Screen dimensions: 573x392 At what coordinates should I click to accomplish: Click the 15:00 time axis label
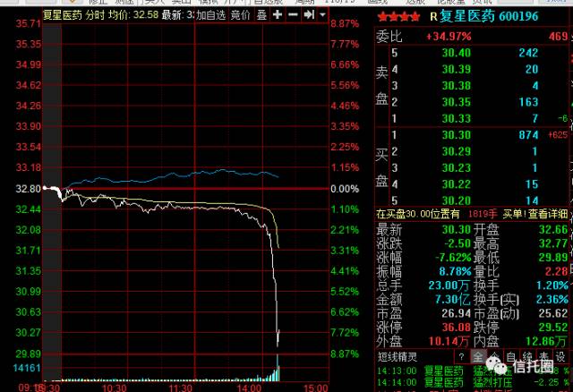click(x=316, y=388)
